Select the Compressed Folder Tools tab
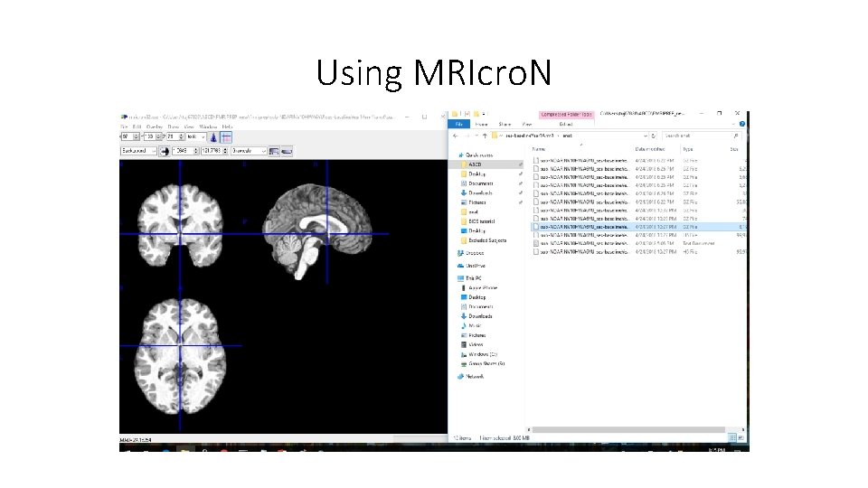This screenshot has width=868, height=488. click(x=566, y=115)
